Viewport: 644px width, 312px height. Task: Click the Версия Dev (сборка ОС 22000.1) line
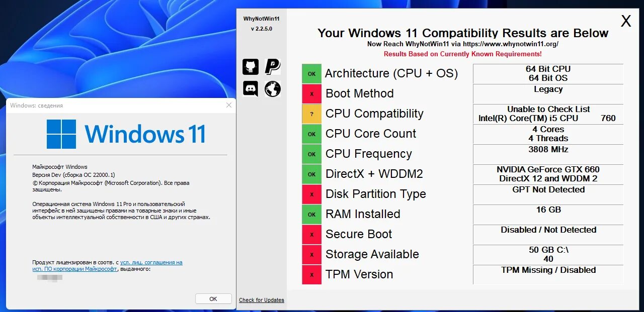[73, 175]
